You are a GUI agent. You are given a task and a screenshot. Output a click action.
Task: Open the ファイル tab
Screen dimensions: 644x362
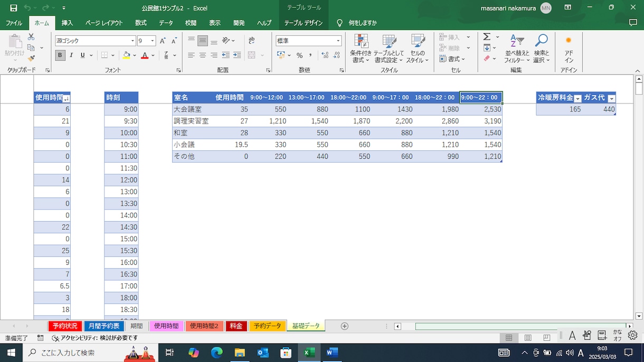click(x=14, y=23)
